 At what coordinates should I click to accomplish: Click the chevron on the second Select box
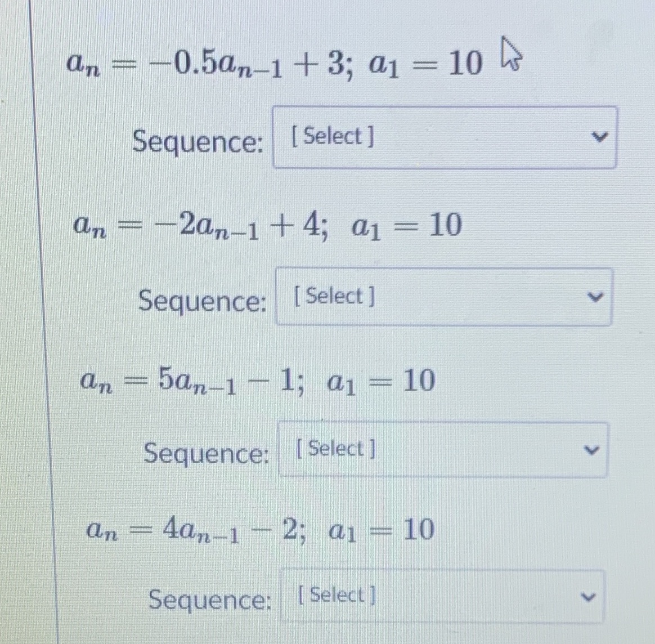(596, 297)
